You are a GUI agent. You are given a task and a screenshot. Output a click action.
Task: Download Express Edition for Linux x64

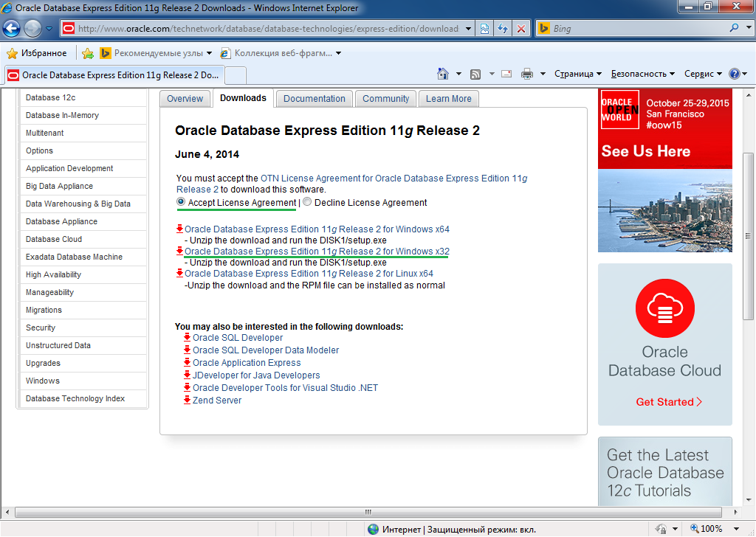309,274
